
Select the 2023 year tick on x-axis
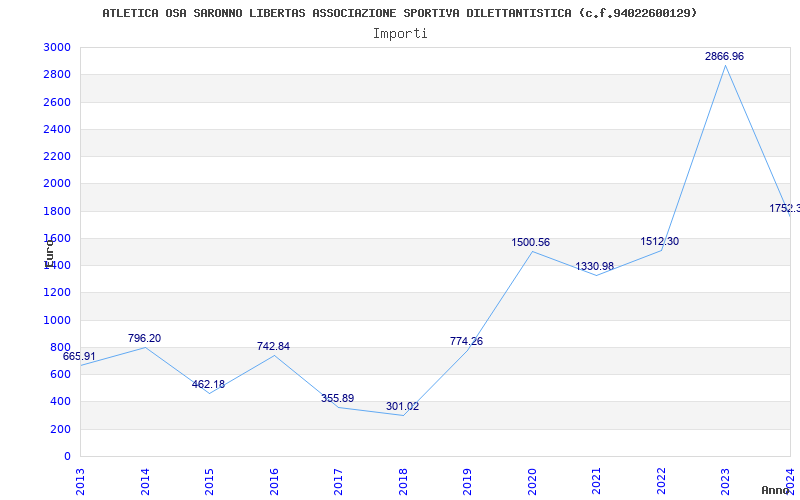(x=725, y=479)
